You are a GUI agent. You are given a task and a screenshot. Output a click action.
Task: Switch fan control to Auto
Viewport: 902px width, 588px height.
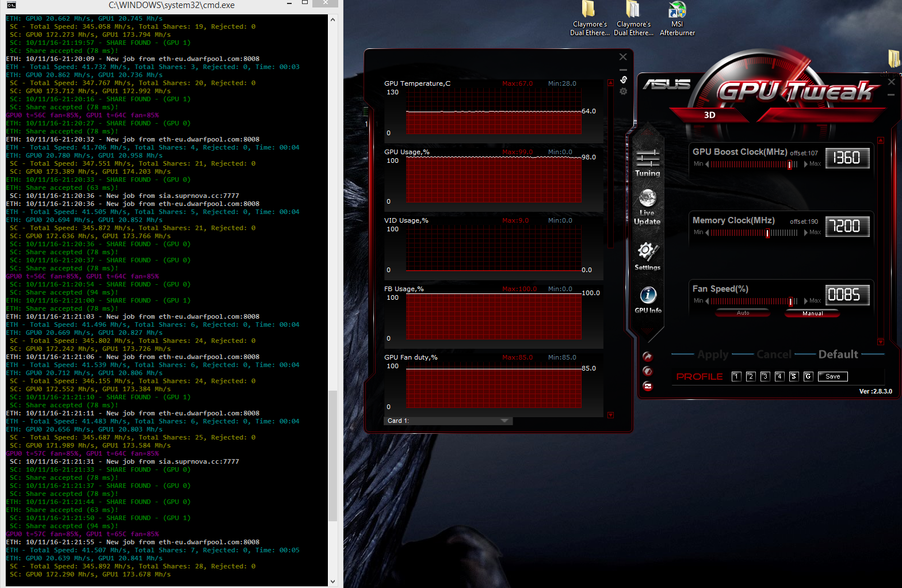tap(743, 313)
